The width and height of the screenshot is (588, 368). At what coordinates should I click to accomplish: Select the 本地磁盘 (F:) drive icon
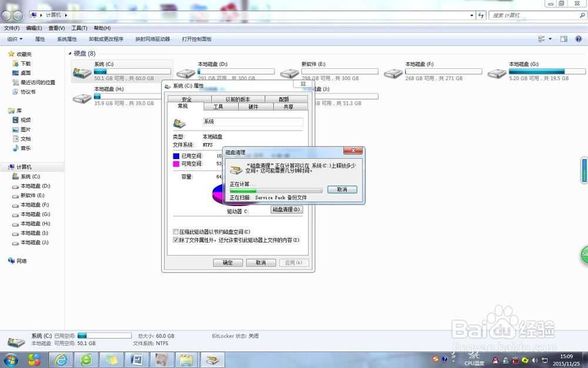point(393,73)
